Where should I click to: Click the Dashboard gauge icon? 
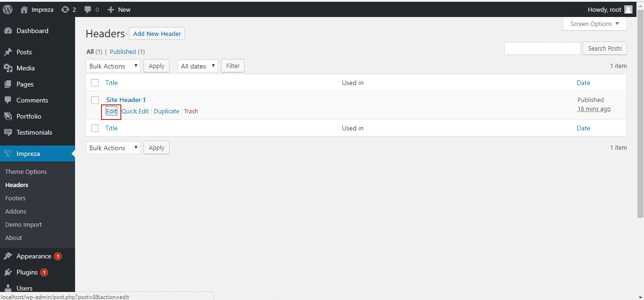pyautogui.click(x=8, y=31)
